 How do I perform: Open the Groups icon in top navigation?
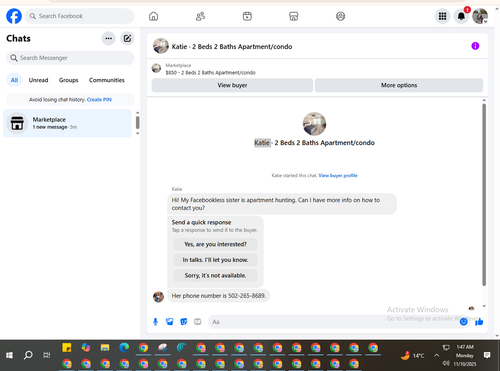coord(340,16)
